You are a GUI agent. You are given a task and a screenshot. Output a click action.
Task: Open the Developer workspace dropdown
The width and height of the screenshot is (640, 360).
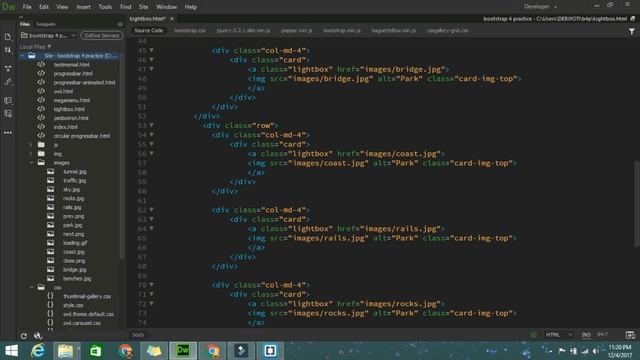pos(540,7)
